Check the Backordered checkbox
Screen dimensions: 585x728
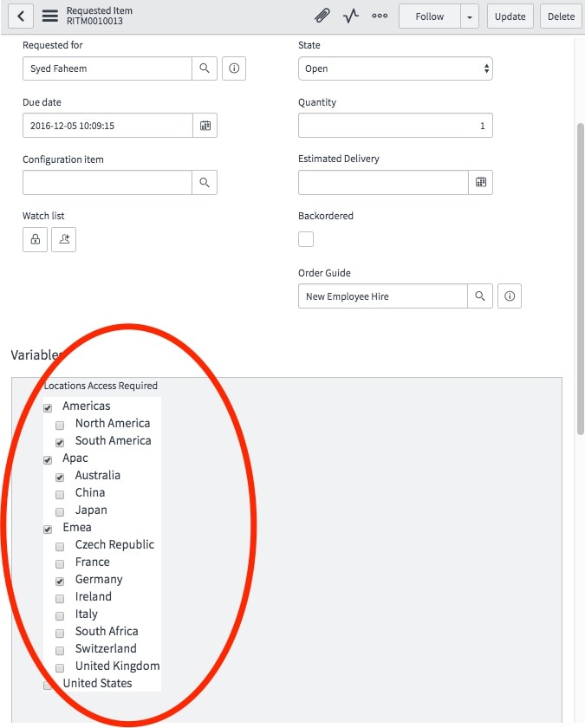click(306, 238)
